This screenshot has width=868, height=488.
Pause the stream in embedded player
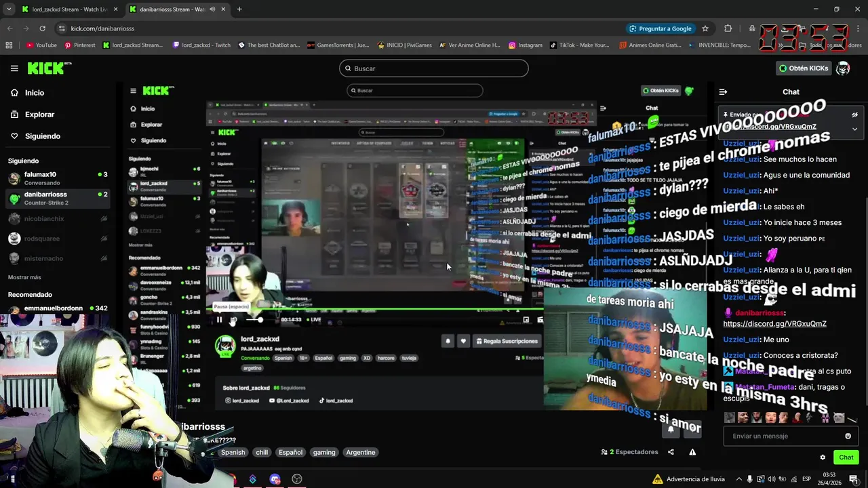coord(219,320)
